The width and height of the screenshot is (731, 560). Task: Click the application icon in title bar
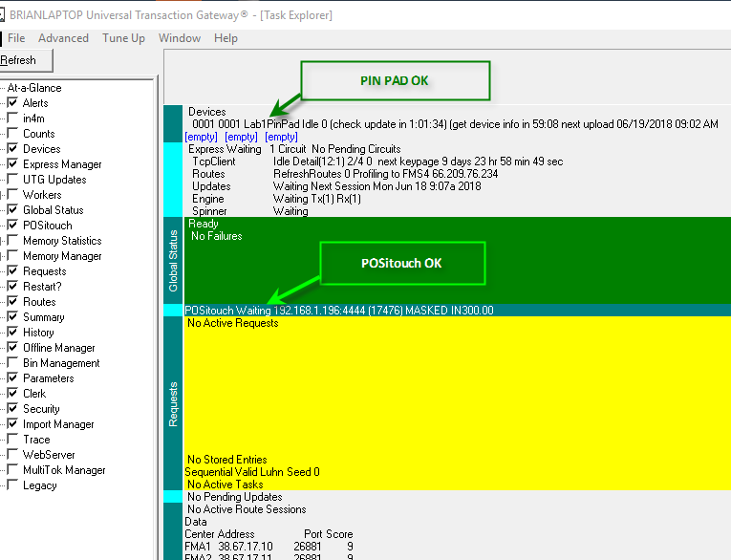pyautogui.click(x=3, y=15)
